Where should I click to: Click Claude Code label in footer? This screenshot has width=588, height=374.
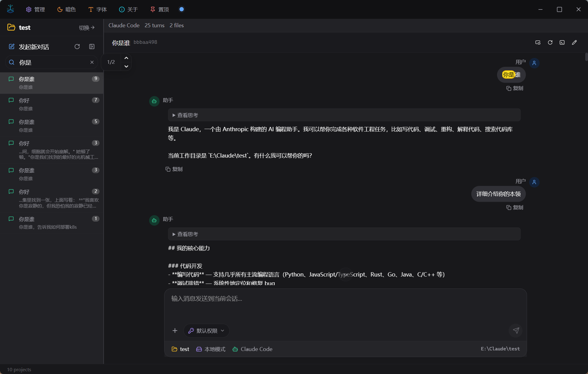[x=252, y=349]
